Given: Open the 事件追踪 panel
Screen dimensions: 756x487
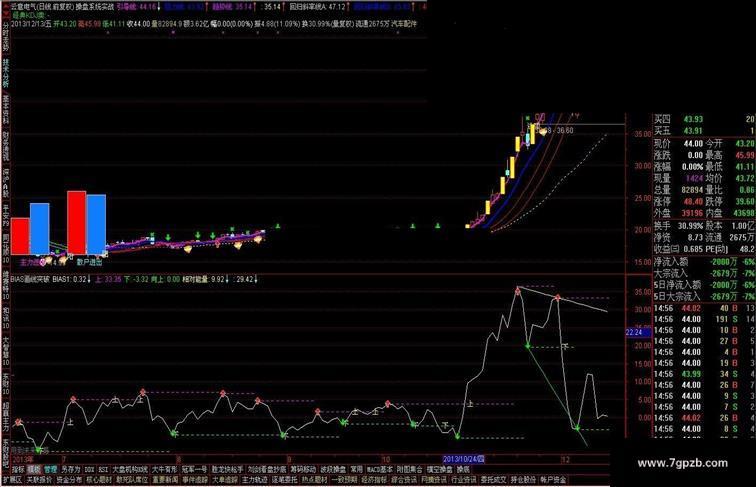Looking at the screenshot, I should click(x=195, y=480).
